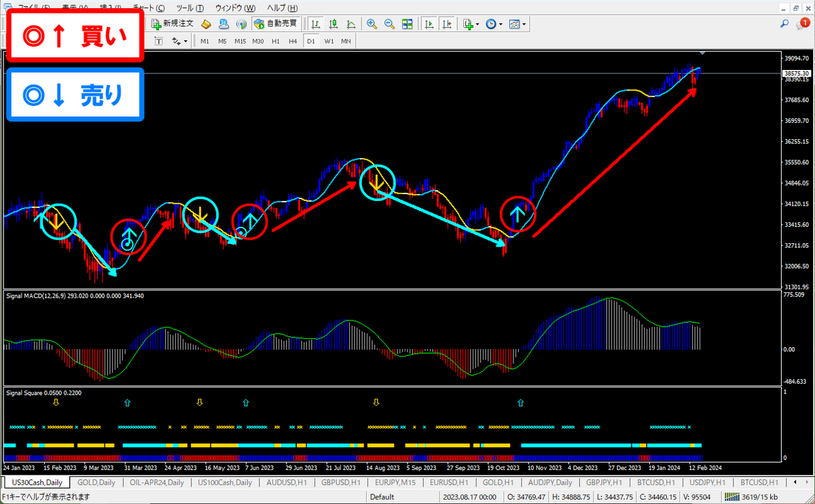
Task: Open the ウィンドウ (W) menu
Action: pyautogui.click(x=236, y=8)
